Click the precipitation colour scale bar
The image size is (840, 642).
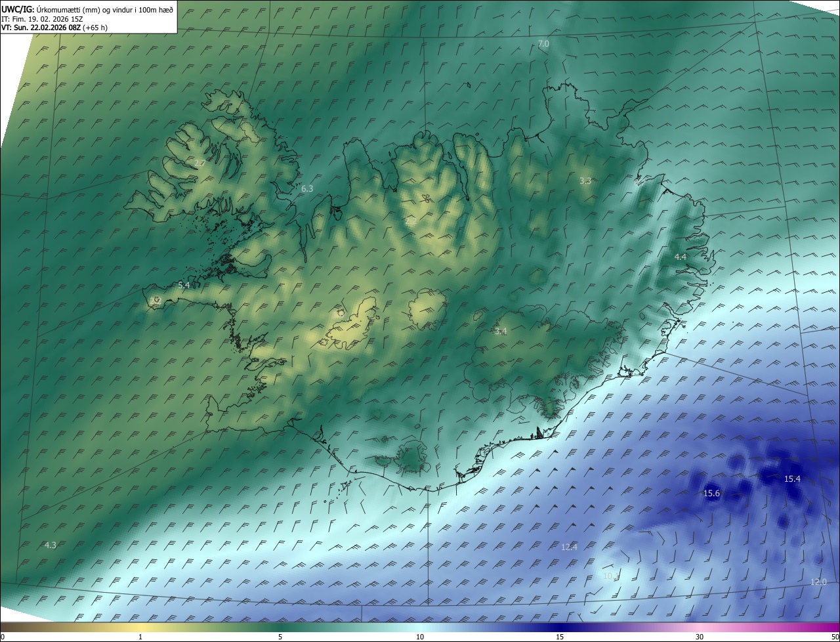(x=420, y=627)
